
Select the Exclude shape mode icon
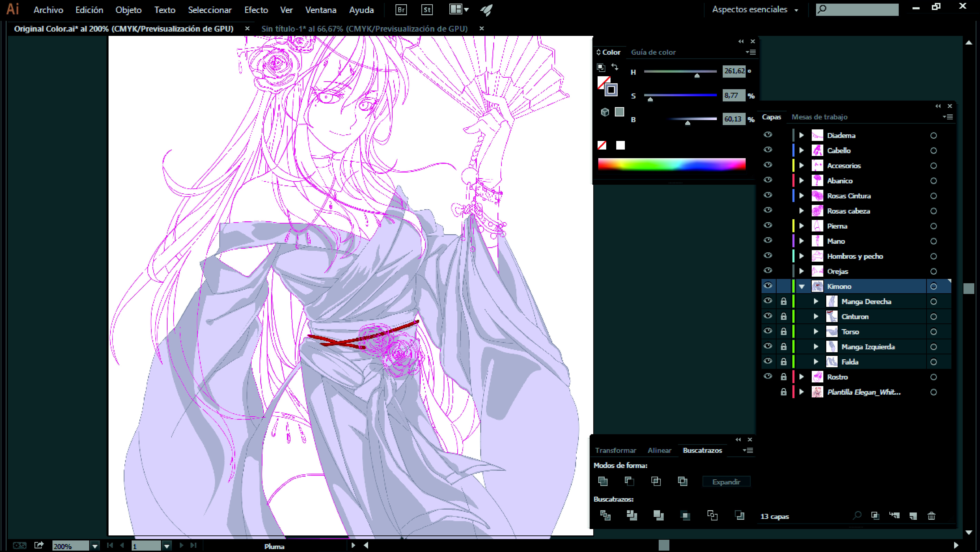[x=682, y=481]
